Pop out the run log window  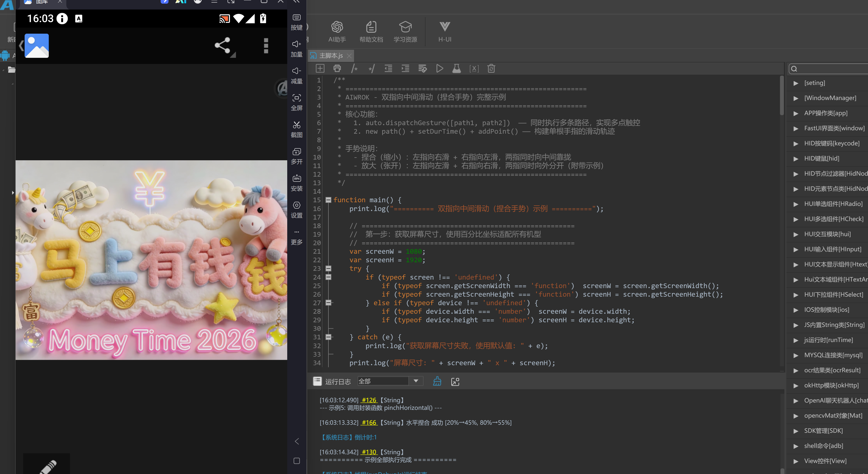455,382
